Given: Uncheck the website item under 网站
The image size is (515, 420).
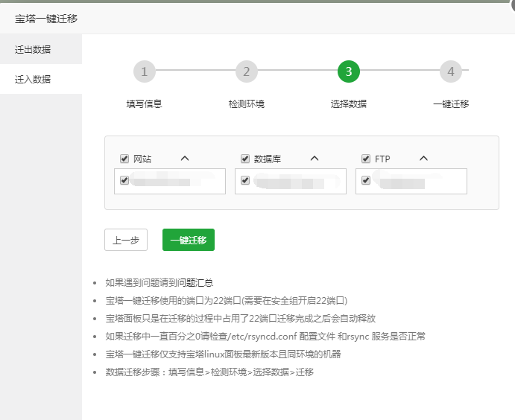Looking at the screenshot, I should pos(124,180).
